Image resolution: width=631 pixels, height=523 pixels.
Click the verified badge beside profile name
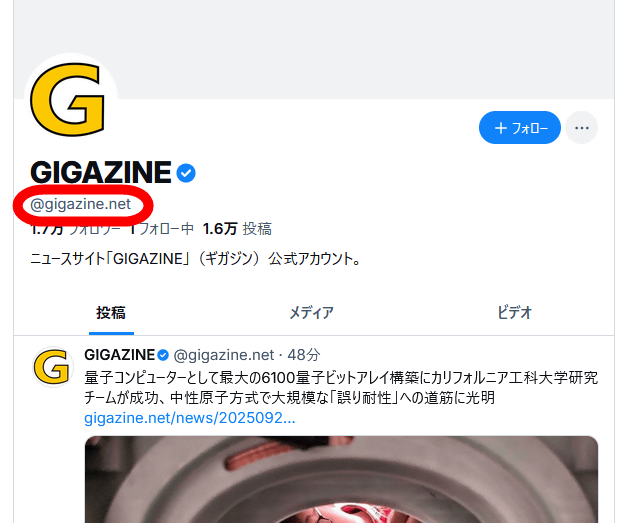[x=186, y=173]
